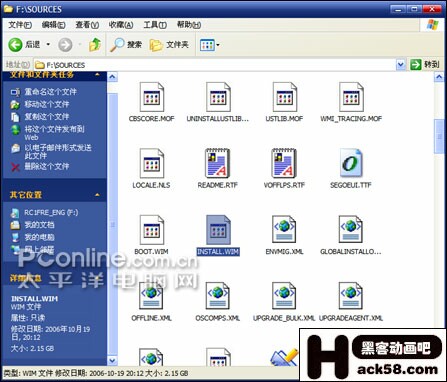
Task: Select the SEGOEUI.TTF font icon
Action: click(x=351, y=163)
